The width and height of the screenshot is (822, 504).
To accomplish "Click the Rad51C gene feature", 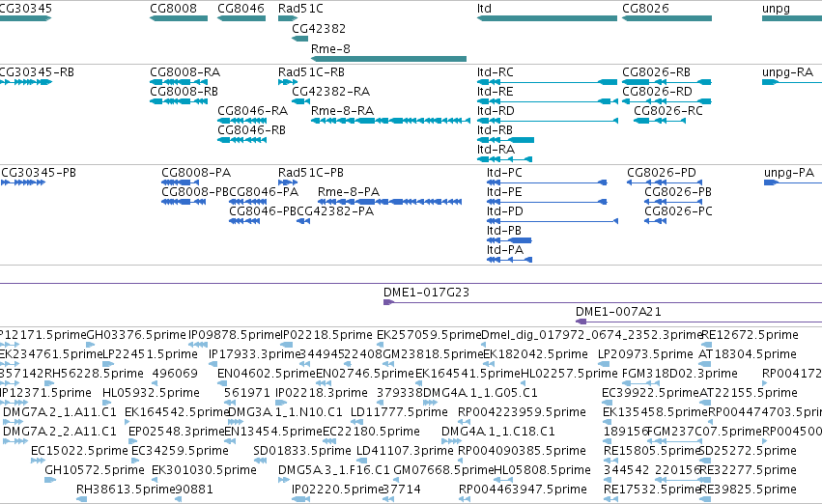I will pos(288,18).
